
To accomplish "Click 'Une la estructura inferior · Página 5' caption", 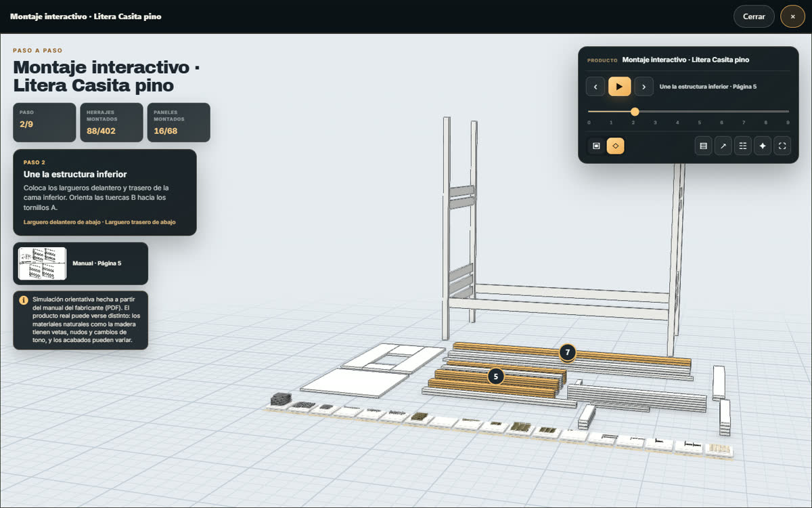I will click(708, 87).
